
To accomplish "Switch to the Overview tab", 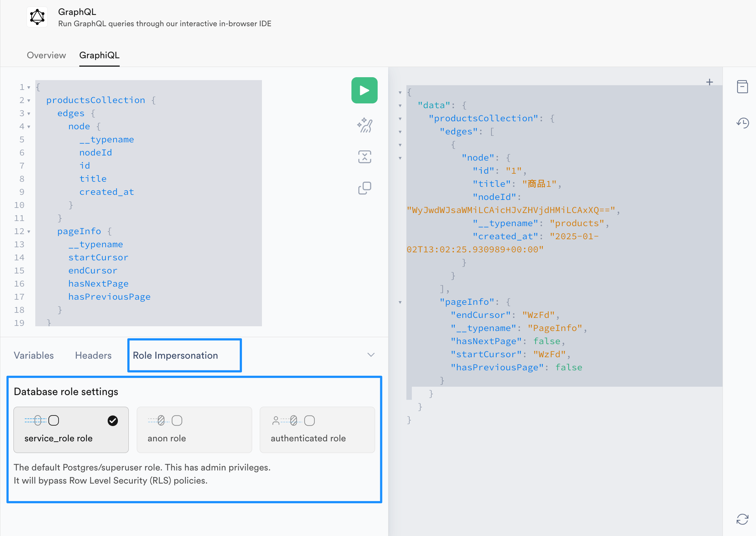I will [46, 55].
